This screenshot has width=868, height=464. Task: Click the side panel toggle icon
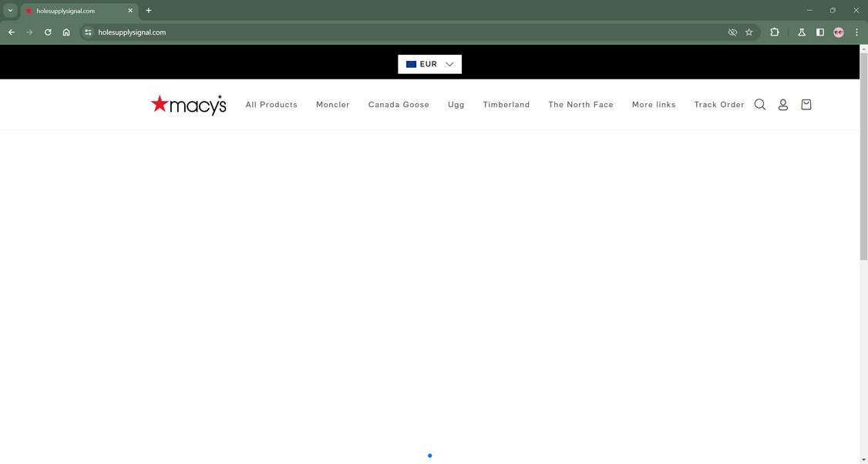pyautogui.click(x=819, y=32)
